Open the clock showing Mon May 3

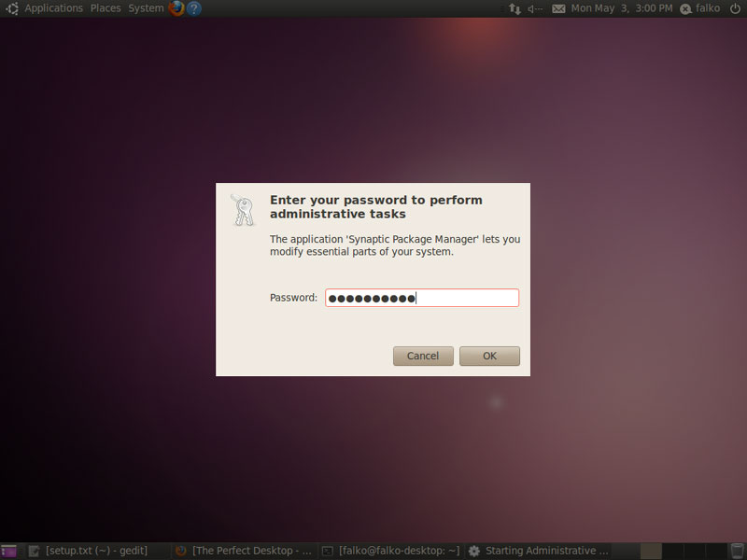[x=622, y=8]
